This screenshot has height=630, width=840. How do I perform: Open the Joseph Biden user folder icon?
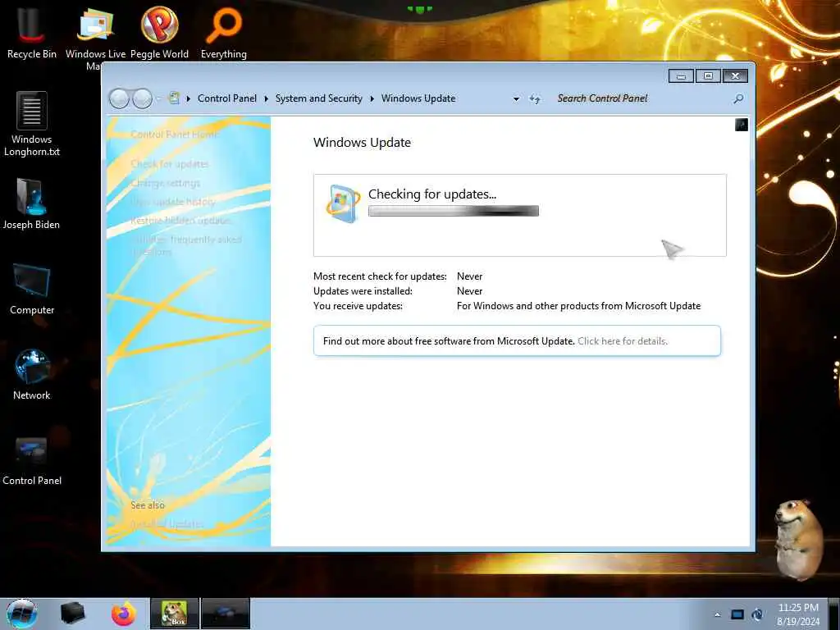tap(31, 203)
